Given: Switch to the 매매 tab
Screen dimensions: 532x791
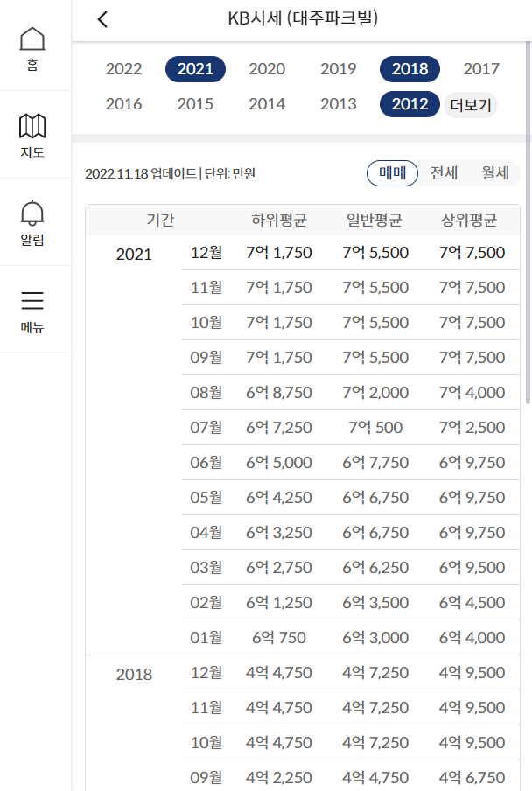Looking at the screenshot, I should click(392, 173).
